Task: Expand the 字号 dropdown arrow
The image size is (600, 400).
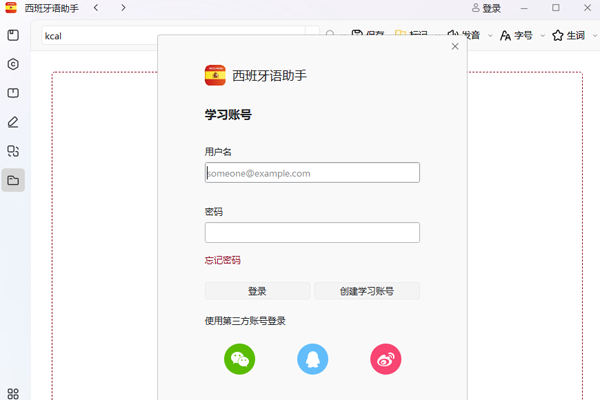Action: pos(543,36)
